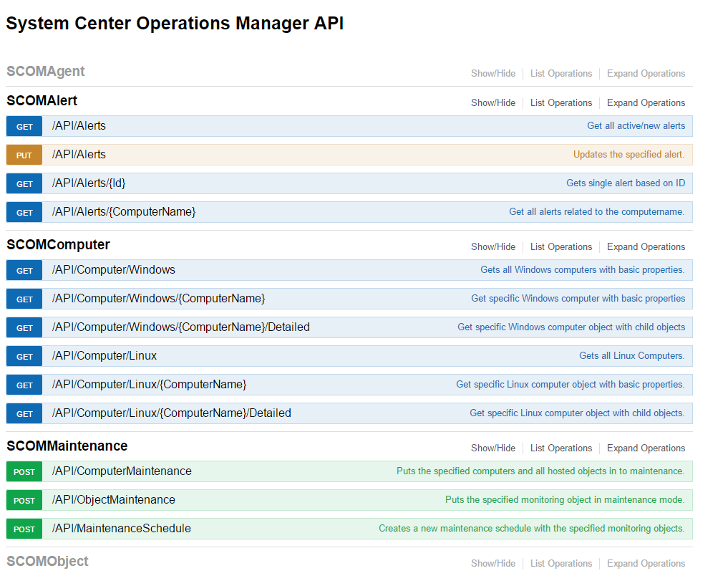The height and width of the screenshot is (586, 728).
Task: Click List Operations for SCOMAgent
Action: pos(561,73)
